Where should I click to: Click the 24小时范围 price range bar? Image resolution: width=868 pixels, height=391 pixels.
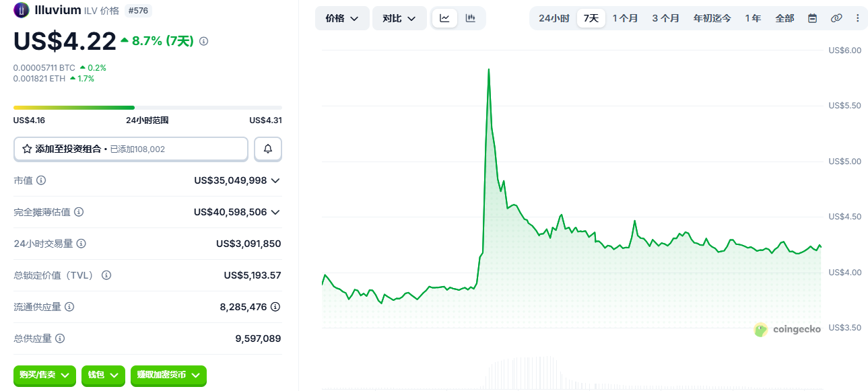coord(147,108)
